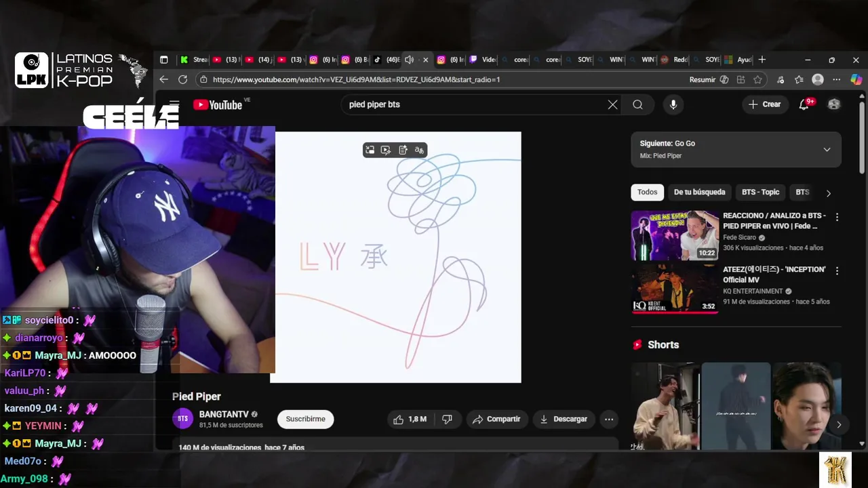Open Fede Sicaro reaction video thumbnail
The image size is (868, 488).
point(675,235)
